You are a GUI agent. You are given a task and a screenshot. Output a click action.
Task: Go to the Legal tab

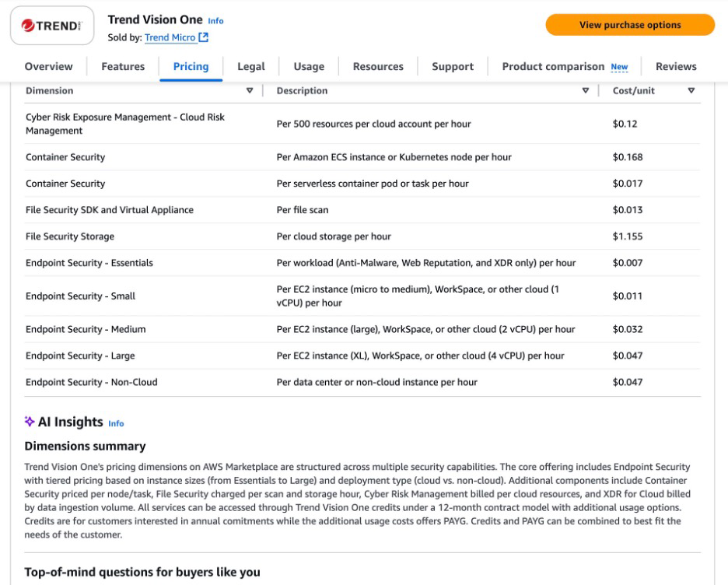(251, 67)
